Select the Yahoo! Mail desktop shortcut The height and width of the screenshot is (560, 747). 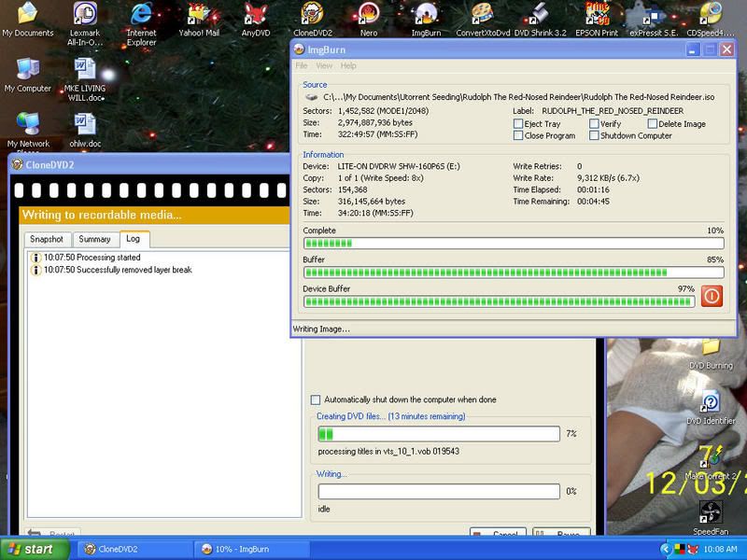(199, 19)
